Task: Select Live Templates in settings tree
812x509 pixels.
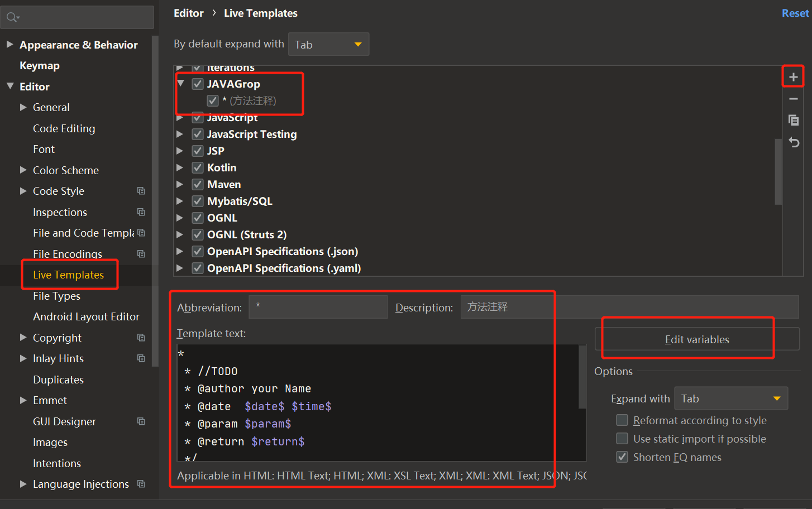Action: [68, 275]
